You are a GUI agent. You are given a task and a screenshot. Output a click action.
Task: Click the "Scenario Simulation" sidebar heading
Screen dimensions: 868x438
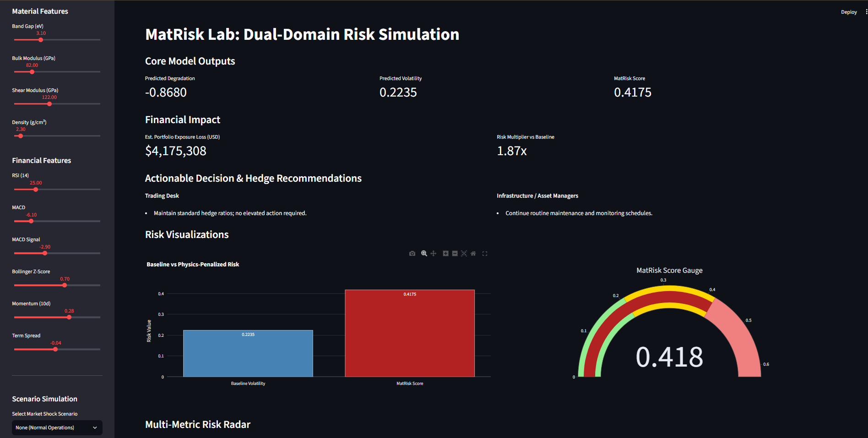click(x=45, y=399)
